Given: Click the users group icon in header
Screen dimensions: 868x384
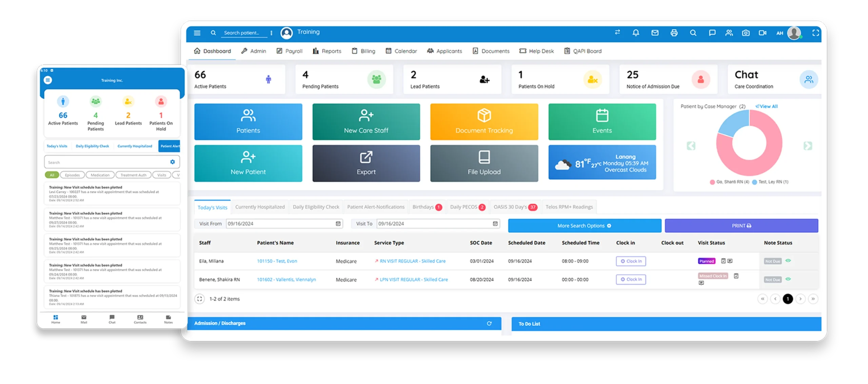Looking at the screenshot, I should click(x=729, y=33).
